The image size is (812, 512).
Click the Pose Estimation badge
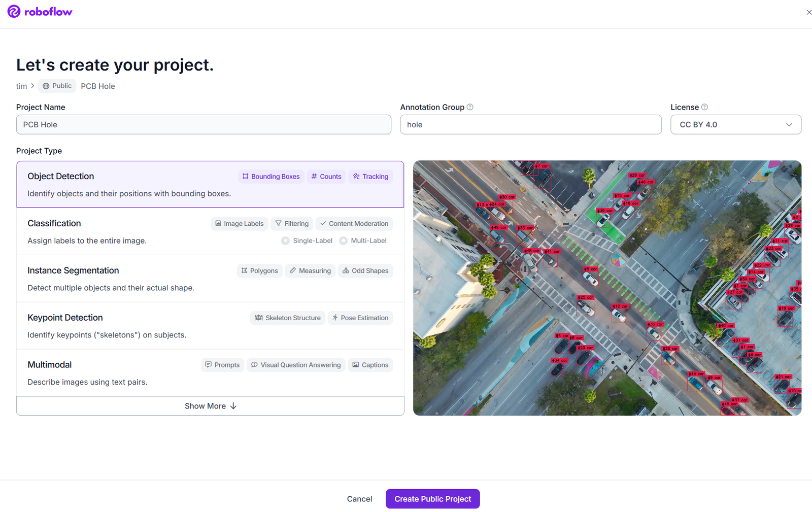pyautogui.click(x=360, y=318)
